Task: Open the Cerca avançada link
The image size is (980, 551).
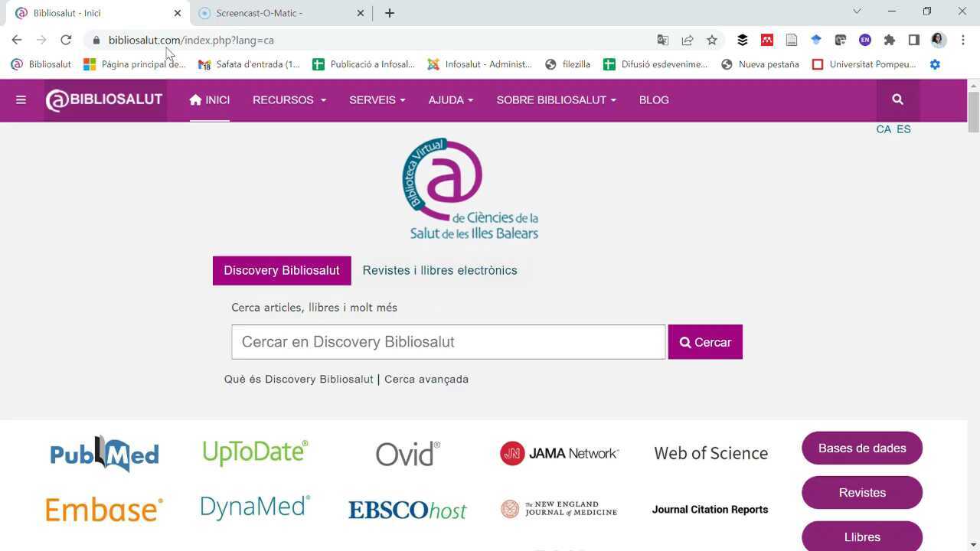Action: tap(426, 380)
